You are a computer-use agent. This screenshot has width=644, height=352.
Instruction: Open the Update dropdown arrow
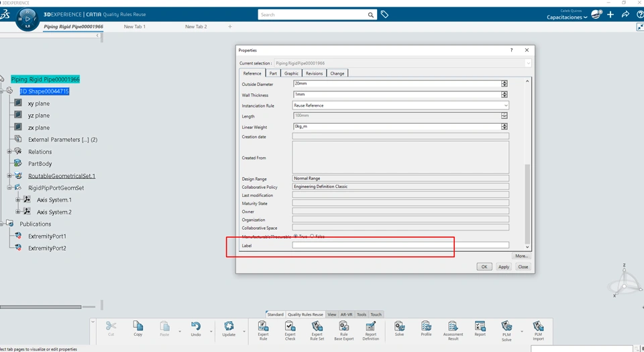(x=244, y=331)
